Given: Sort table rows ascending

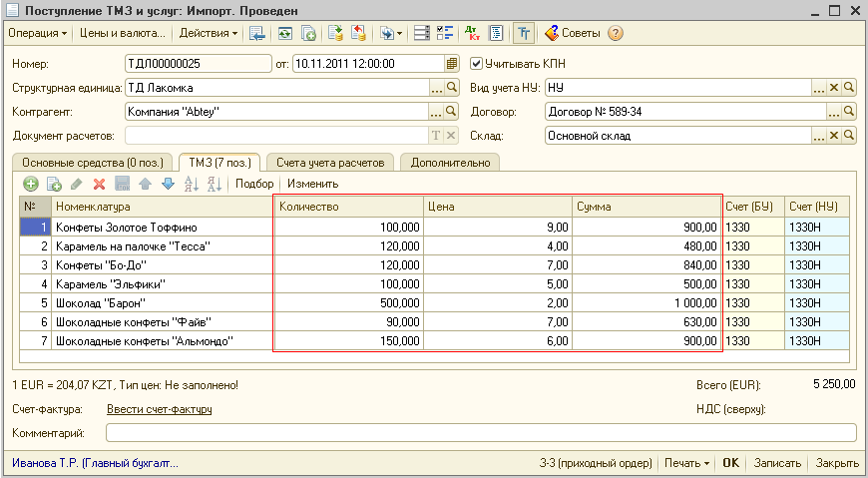Looking at the screenshot, I should 193,184.
